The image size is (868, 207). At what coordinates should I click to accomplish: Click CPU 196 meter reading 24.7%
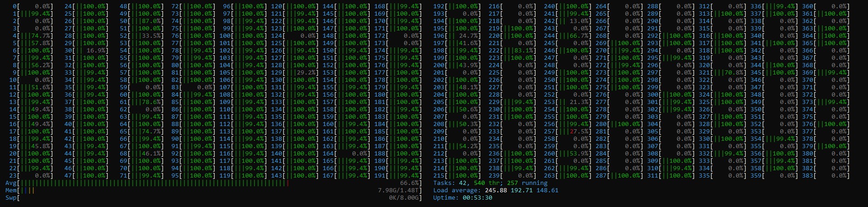[457, 36]
